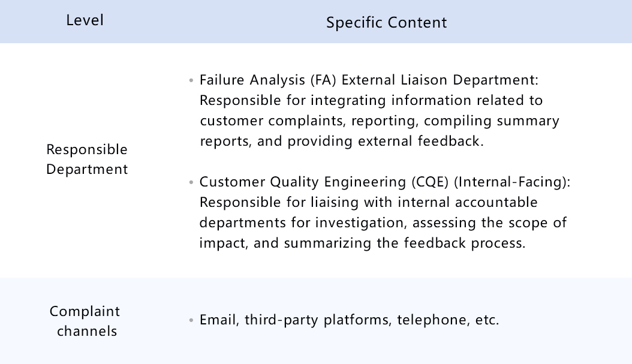632x364 pixels.
Task: Click the line ending "summarizing the feedback process."
Action: (362, 243)
